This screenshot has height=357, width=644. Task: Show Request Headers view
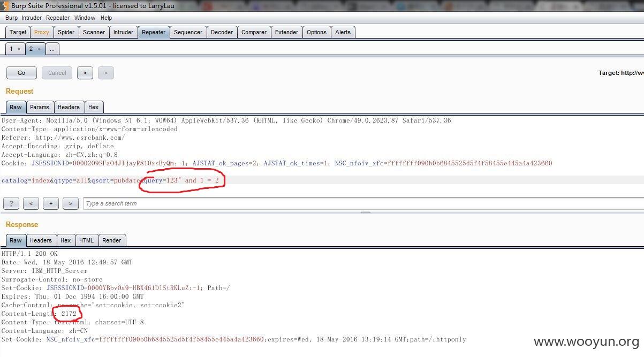(x=69, y=107)
